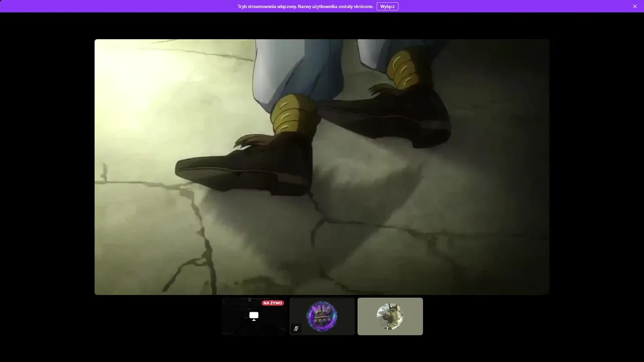This screenshot has height=362, width=644.
Task: Select the participant tile with purple avatar
Action: click(322, 316)
